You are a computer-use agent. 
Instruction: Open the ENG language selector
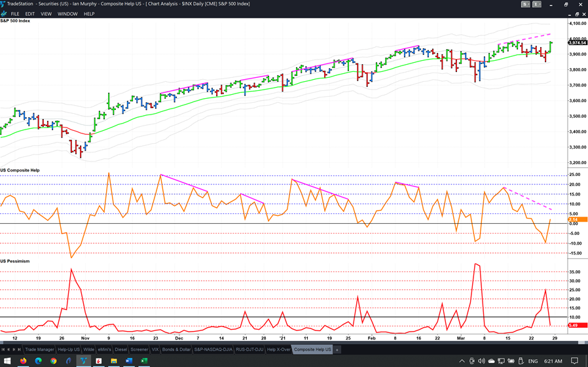coord(533,360)
